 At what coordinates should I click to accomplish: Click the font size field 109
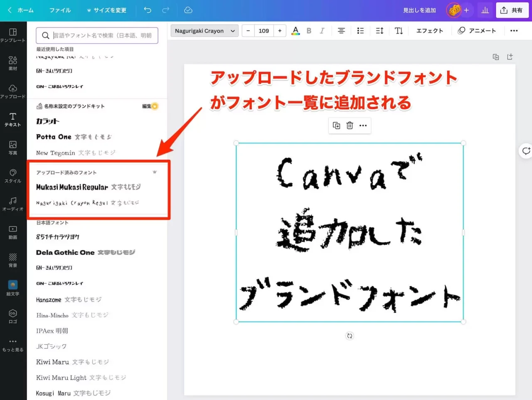(264, 31)
